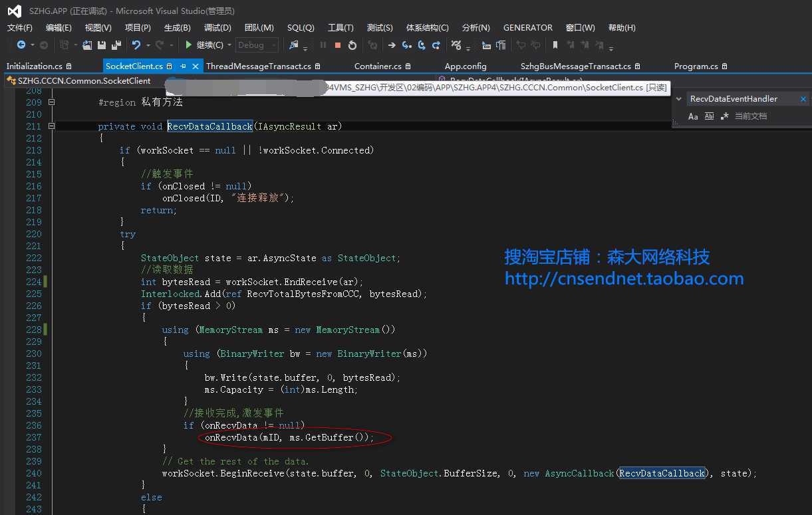Viewport: 812px width, 515px height.
Task: Open the 窗口(W) menu
Action: point(580,27)
